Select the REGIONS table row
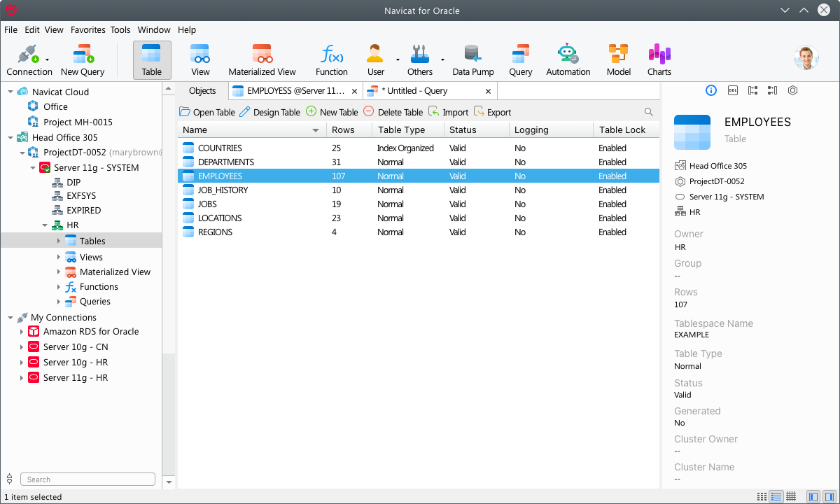Viewport: 840px width, 504px height. coord(419,232)
